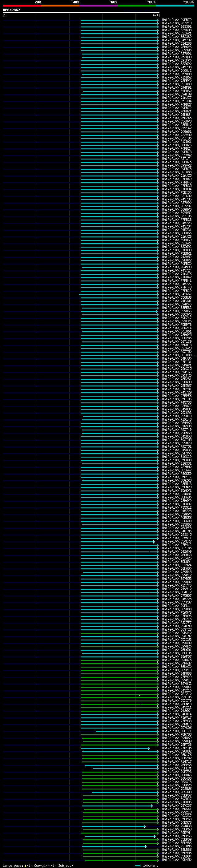
Task: Select the UniRef100_Q40910 row label
Action: tap(177, 589)
